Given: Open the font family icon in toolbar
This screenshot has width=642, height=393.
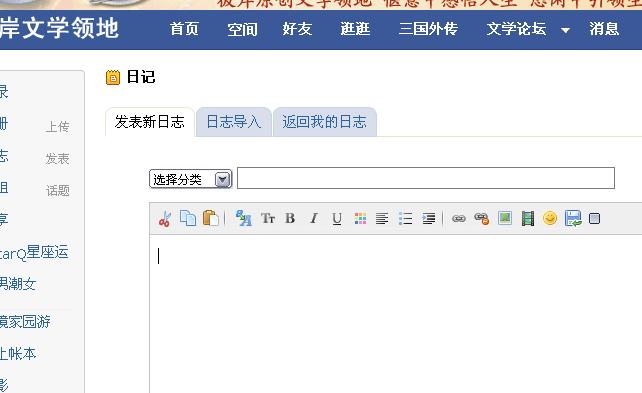Looking at the screenshot, I should [244, 218].
